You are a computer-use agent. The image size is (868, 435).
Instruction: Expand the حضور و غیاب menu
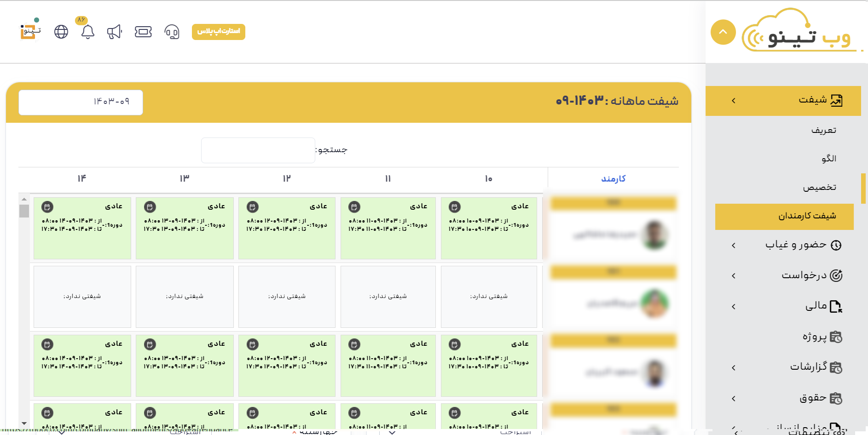[803, 245]
